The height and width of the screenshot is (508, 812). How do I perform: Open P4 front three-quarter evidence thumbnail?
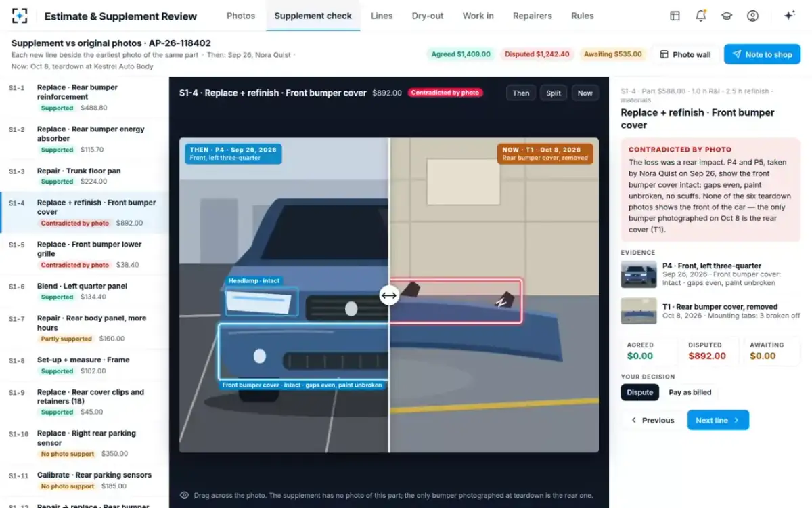[639, 274]
